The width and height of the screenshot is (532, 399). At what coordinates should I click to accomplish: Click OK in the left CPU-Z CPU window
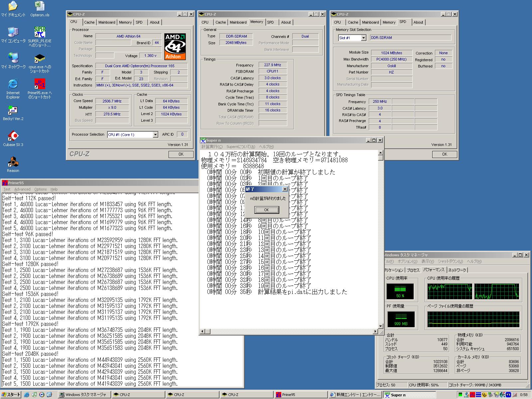181,154
